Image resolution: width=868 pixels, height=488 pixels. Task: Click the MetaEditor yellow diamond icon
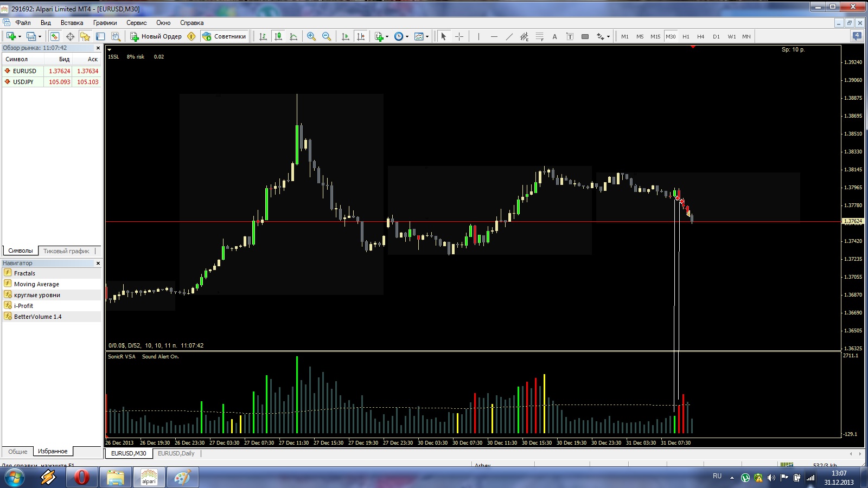point(192,36)
